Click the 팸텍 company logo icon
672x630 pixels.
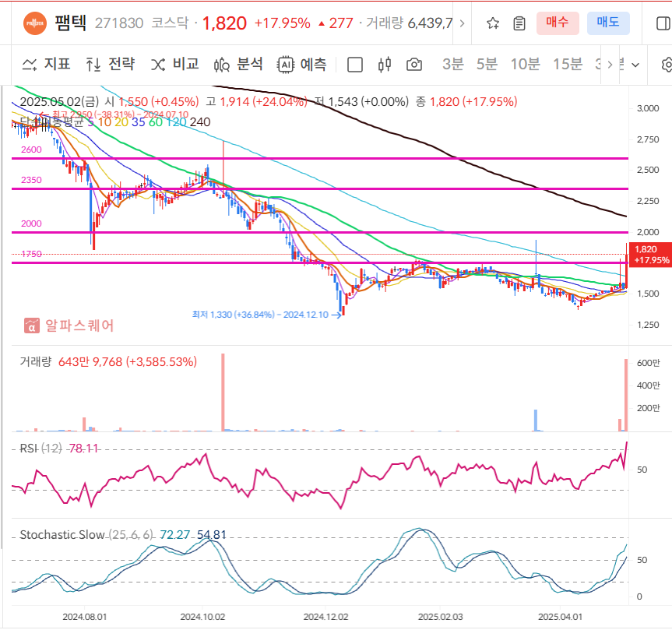pos(35,23)
